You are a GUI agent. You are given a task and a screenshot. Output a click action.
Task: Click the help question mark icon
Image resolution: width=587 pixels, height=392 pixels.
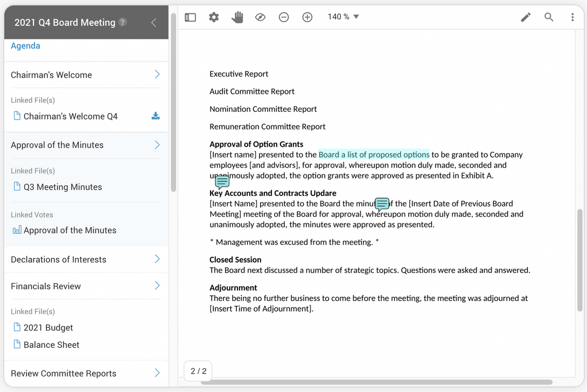click(122, 22)
